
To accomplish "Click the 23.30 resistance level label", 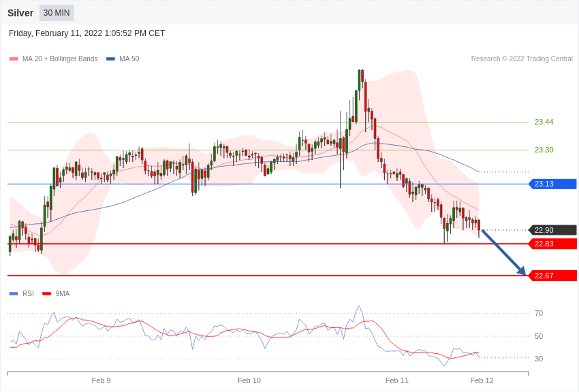I will pyautogui.click(x=544, y=150).
